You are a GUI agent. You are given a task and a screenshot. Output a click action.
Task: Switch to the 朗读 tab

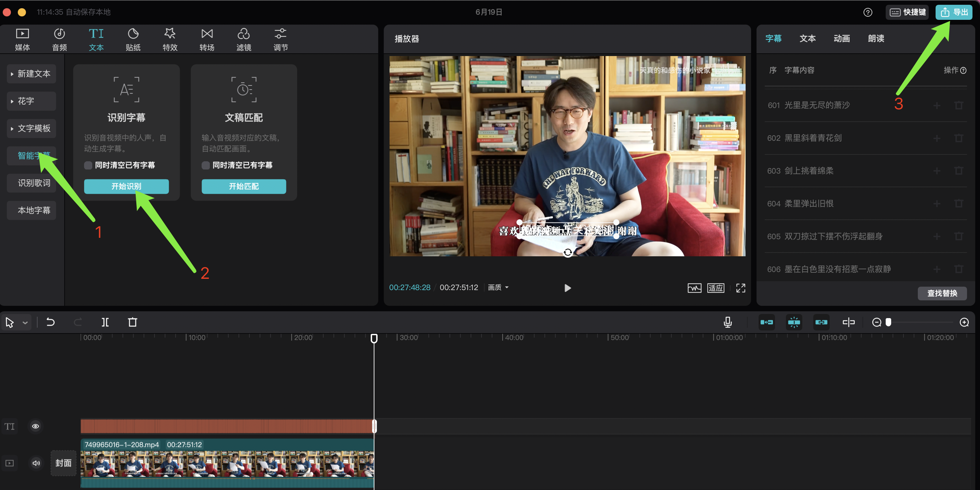pos(875,38)
